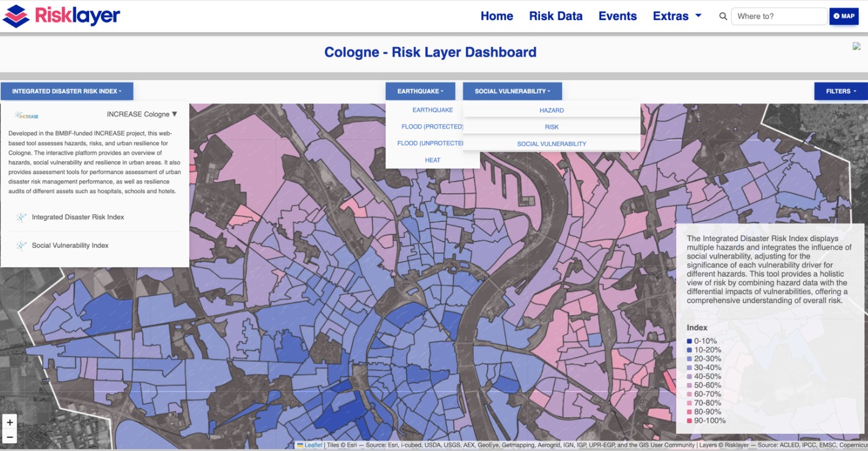868x451 pixels.
Task: Open the Integrated Disaster Risk Index link
Action: pyautogui.click(x=78, y=217)
